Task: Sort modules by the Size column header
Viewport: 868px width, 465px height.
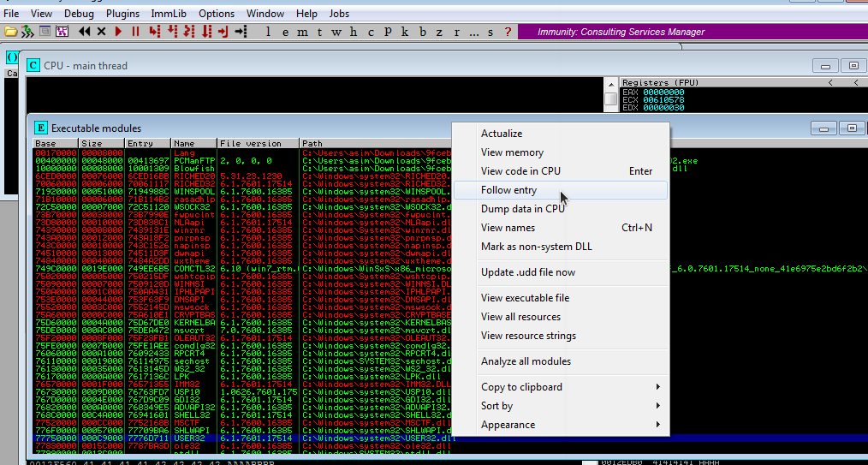Action: (102, 143)
